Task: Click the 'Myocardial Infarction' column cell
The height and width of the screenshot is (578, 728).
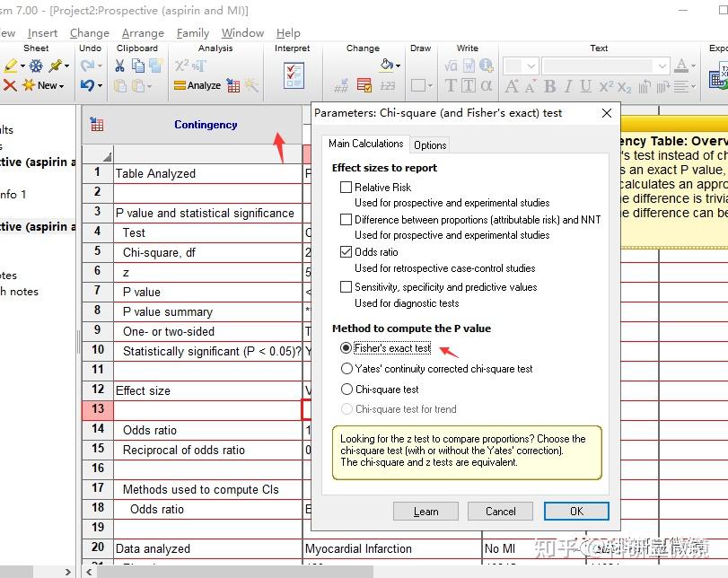Action: pyautogui.click(x=392, y=548)
